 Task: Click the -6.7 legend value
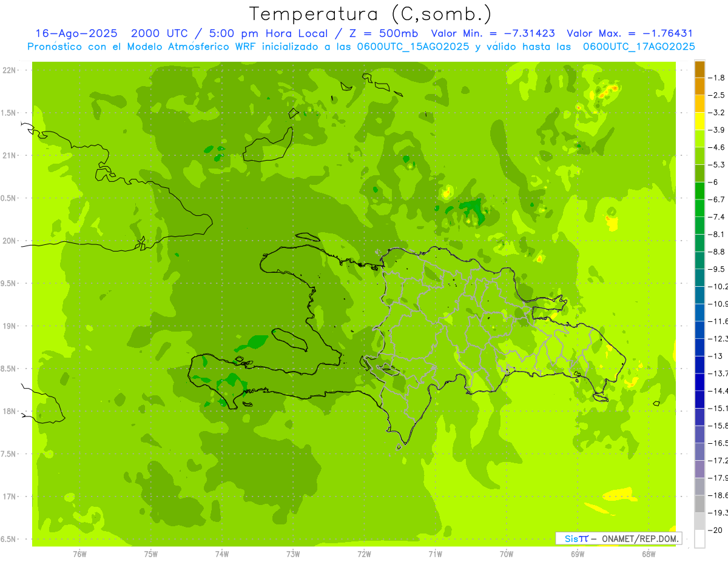(717, 199)
